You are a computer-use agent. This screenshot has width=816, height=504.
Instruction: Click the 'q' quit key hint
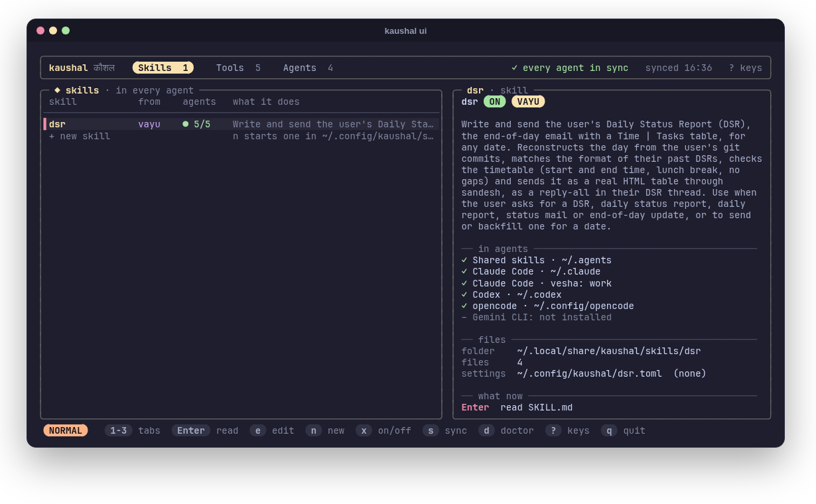(609, 430)
